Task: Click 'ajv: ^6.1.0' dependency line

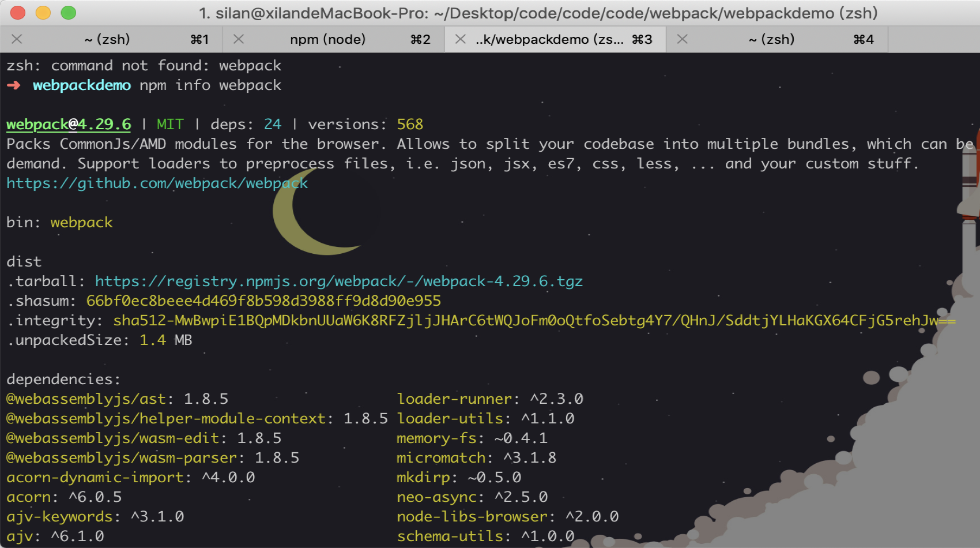Action: tap(55, 536)
